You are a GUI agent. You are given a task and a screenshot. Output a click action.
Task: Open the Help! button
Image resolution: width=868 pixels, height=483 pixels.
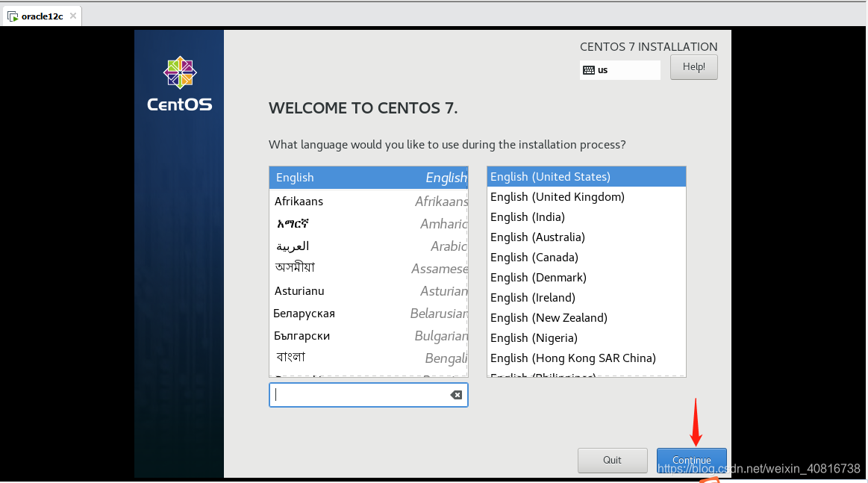coord(693,67)
